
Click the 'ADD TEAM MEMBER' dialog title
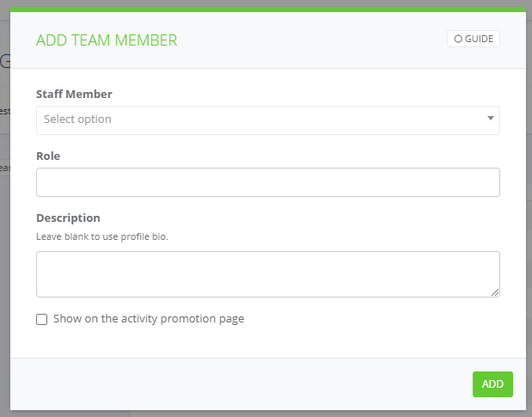coord(107,40)
